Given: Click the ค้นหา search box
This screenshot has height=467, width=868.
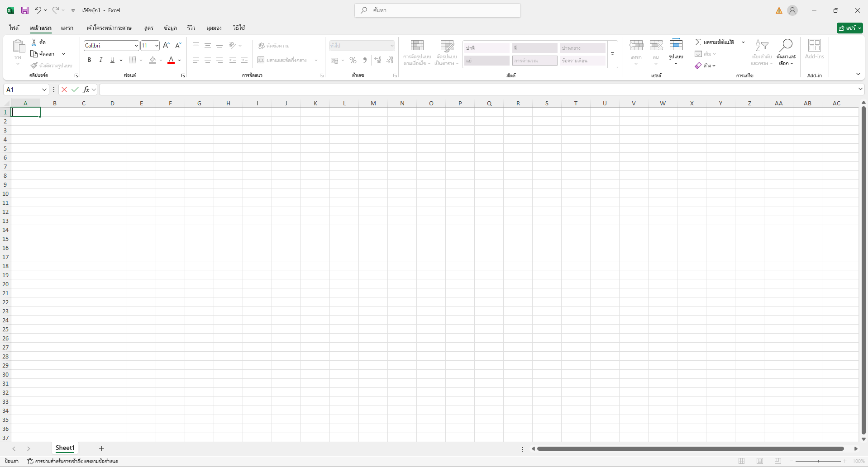Looking at the screenshot, I should (x=437, y=10).
